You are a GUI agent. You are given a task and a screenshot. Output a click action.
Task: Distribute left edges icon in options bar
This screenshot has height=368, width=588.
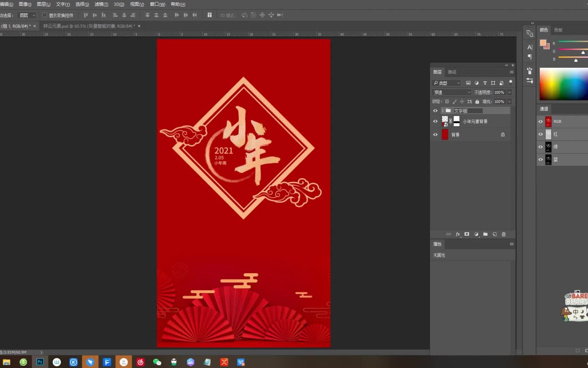pyautogui.click(x=177, y=15)
